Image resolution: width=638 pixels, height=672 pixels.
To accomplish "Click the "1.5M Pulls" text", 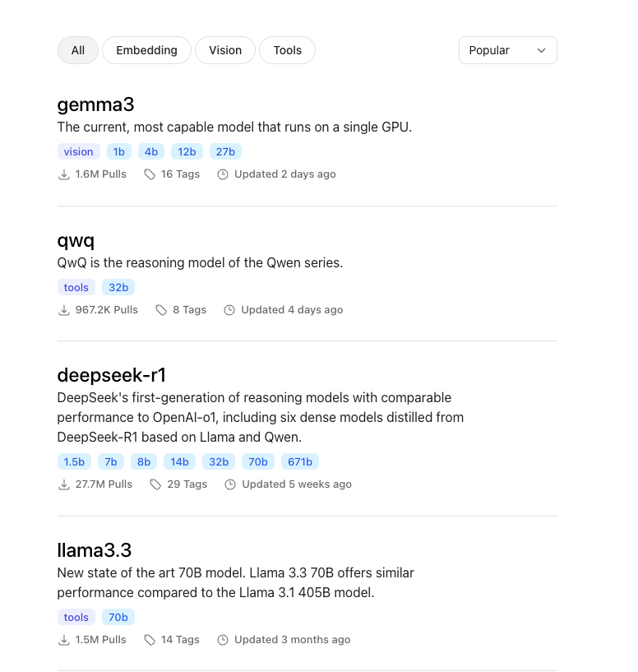I will tap(100, 639).
